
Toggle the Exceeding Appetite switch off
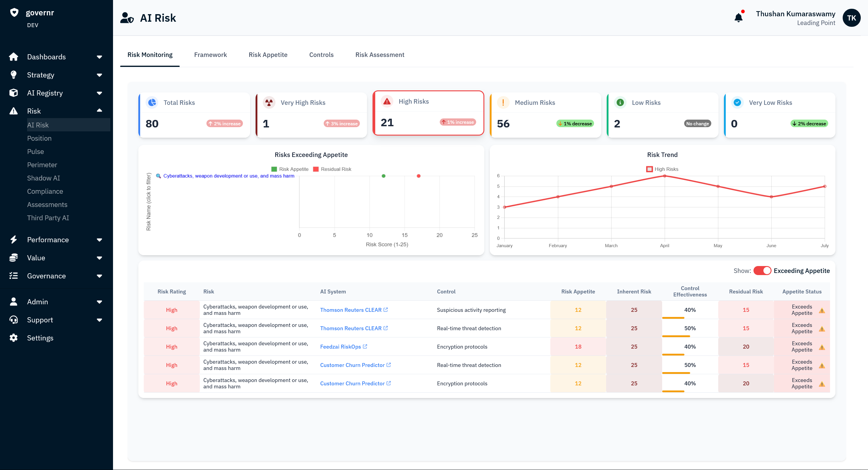point(762,271)
